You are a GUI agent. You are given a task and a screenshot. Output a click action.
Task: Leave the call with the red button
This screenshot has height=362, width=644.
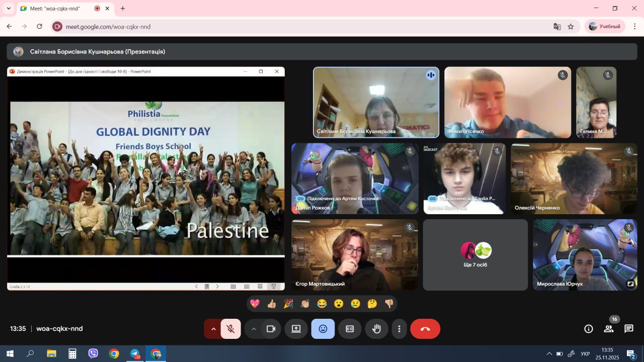(425, 329)
